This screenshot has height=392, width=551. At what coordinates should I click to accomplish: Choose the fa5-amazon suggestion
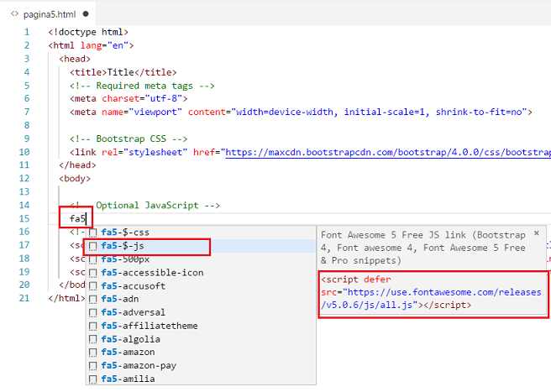click(x=201, y=353)
